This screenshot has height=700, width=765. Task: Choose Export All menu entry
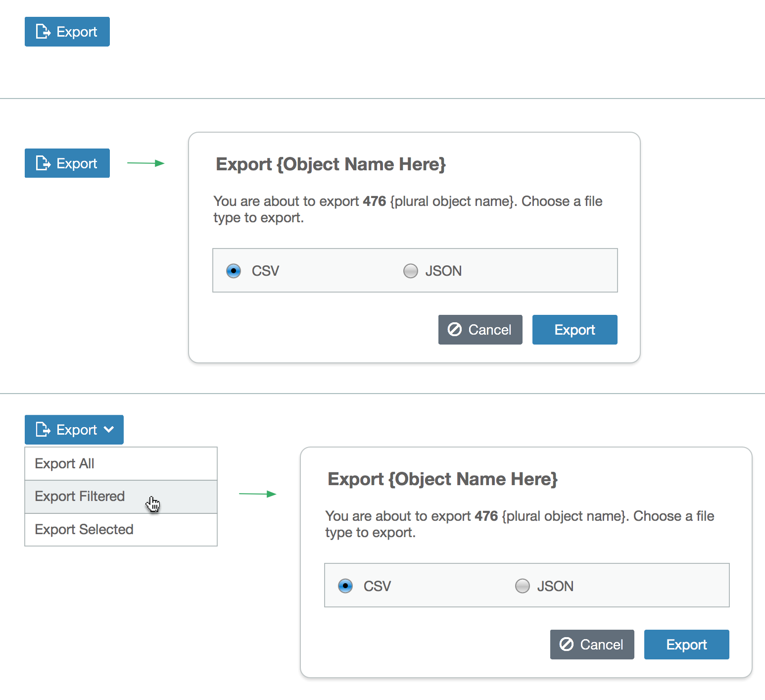pyautogui.click(x=121, y=463)
